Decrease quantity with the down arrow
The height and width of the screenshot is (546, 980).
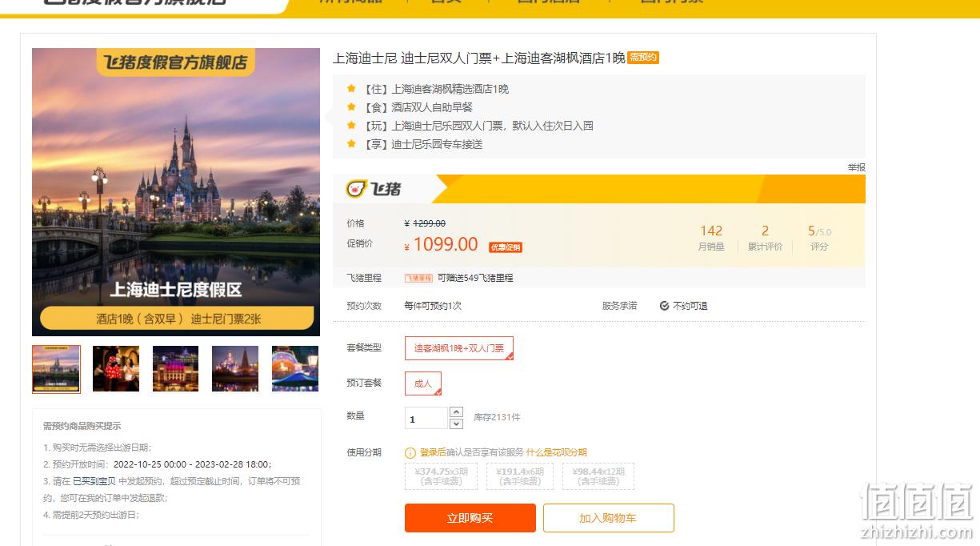(x=456, y=424)
